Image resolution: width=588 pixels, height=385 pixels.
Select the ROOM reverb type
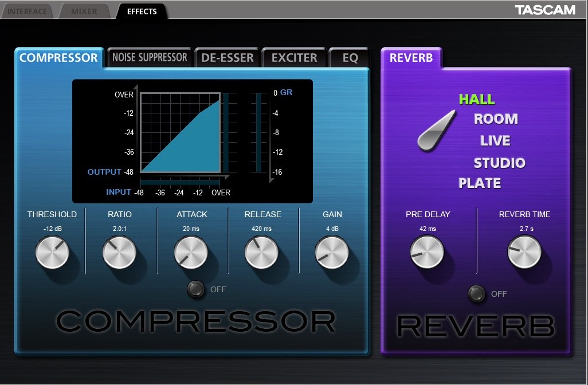(496, 119)
